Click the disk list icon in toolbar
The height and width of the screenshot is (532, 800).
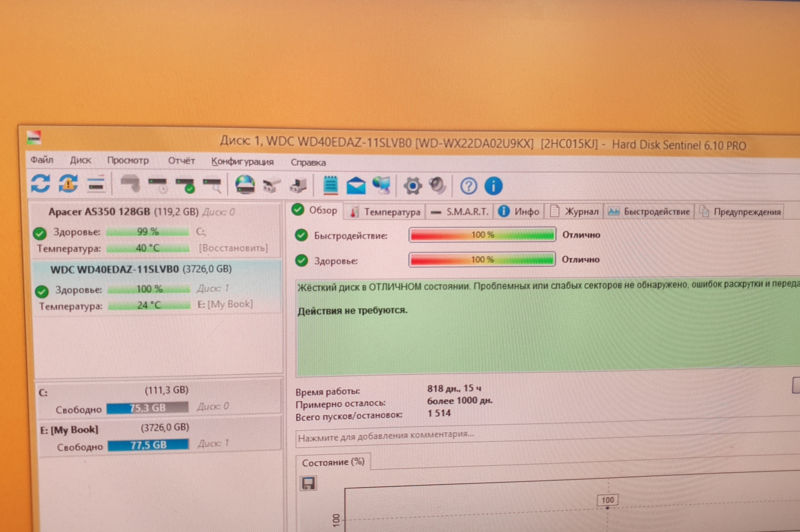point(96,184)
